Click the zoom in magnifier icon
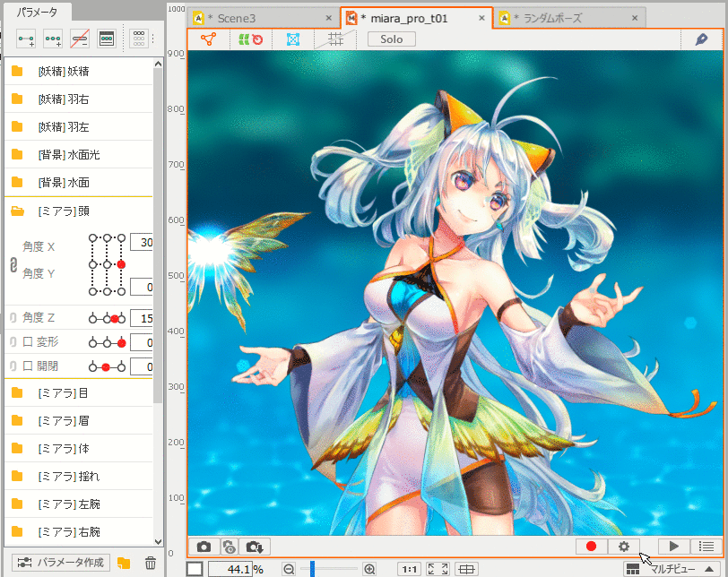 [369, 569]
